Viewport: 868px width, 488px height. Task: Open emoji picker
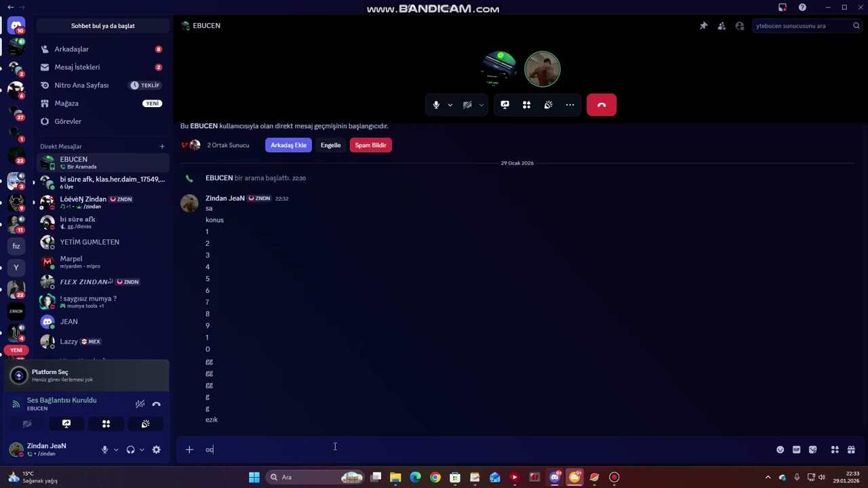pyautogui.click(x=780, y=449)
